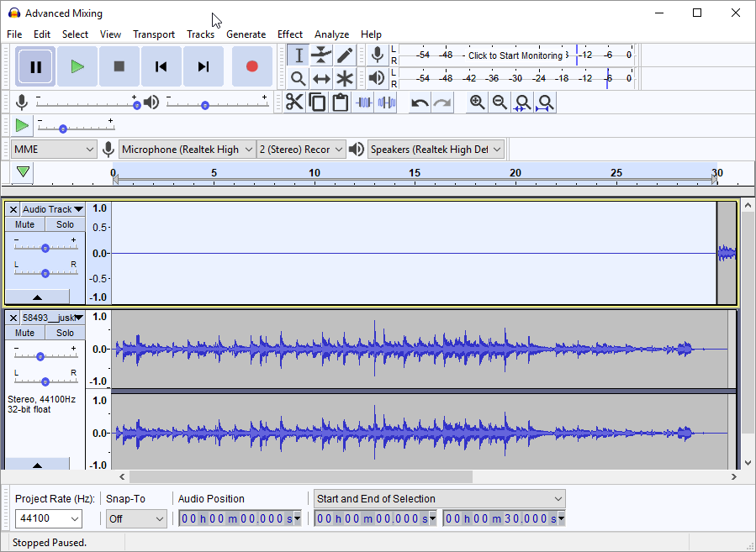Image resolution: width=756 pixels, height=552 pixels.
Task: Click the top track's gain slider
Action: pos(45,248)
